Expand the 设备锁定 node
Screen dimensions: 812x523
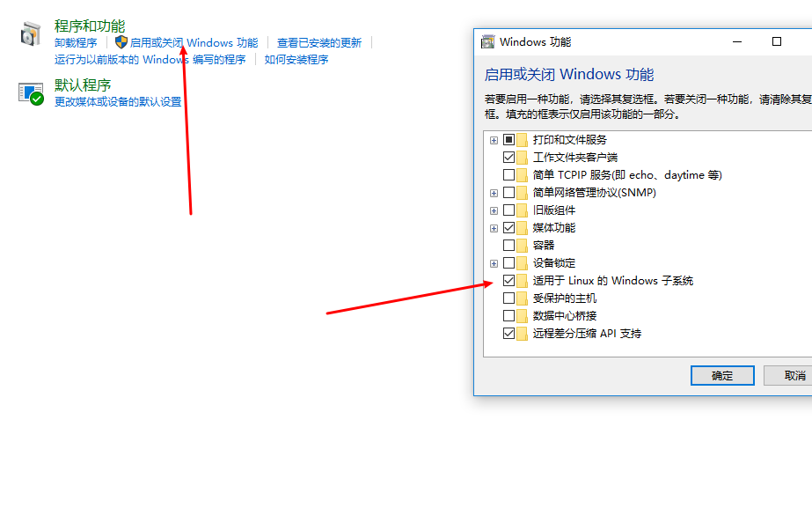[494, 264]
